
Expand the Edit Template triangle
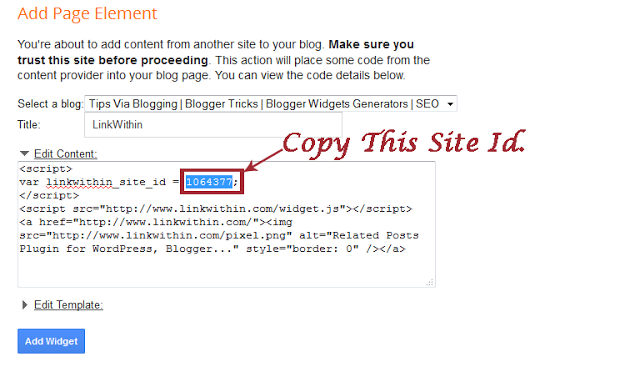[x=24, y=305]
